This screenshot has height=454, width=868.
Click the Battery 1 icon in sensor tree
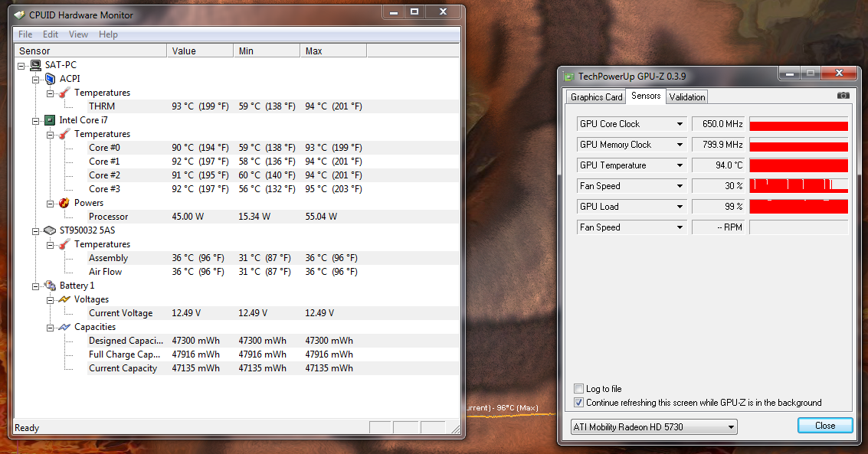click(50, 286)
